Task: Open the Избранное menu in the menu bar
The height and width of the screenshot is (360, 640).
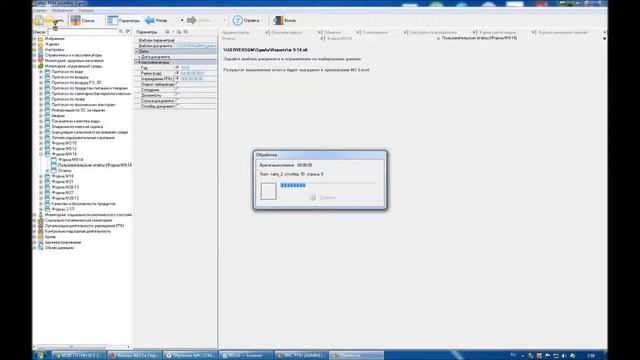Action: click(x=62, y=10)
